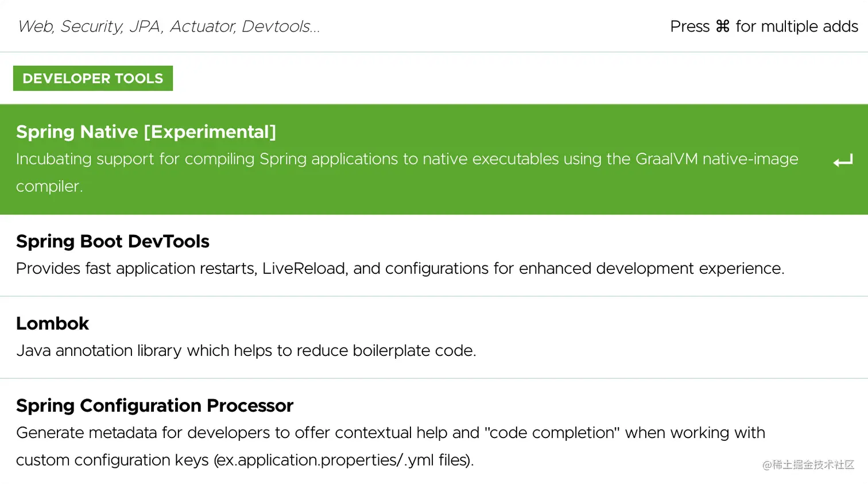This screenshot has height=484, width=868.
Task: Click the word "compiler." under Spring Native
Action: (49, 187)
